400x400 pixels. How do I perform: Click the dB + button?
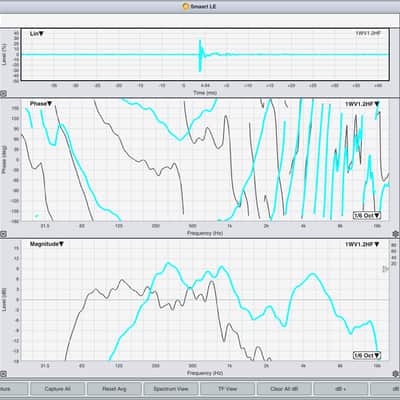click(x=341, y=389)
